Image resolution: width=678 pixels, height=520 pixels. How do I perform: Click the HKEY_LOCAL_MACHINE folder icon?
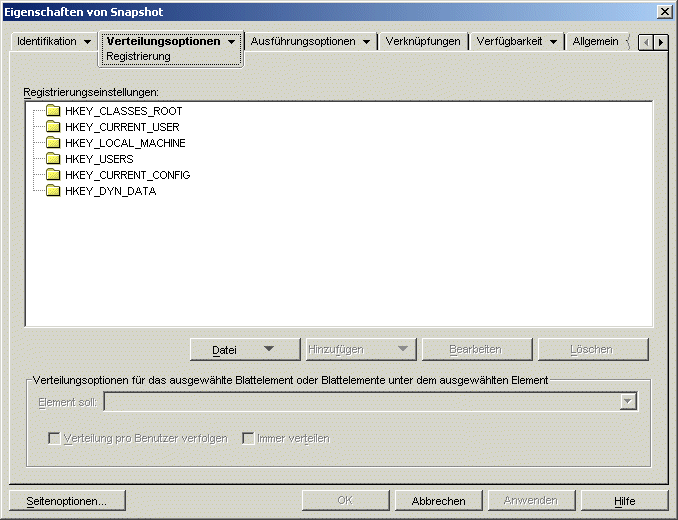point(53,143)
